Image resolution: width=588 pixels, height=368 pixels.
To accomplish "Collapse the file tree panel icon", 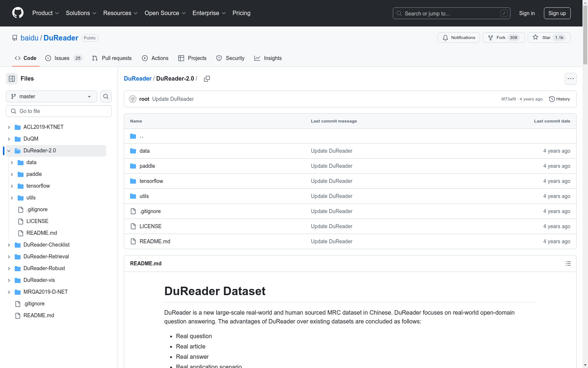I will click(x=12, y=79).
